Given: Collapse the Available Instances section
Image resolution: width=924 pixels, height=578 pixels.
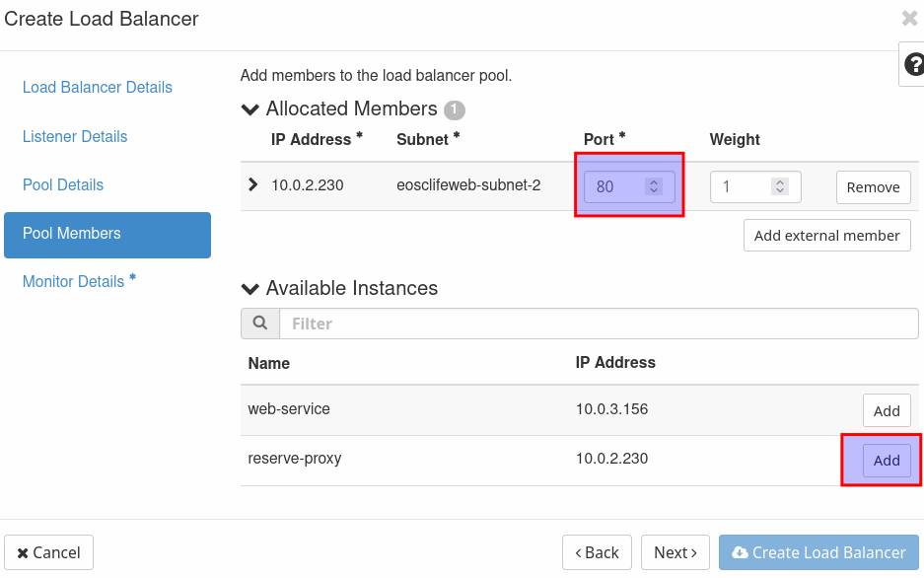Looking at the screenshot, I should [250, 289].
